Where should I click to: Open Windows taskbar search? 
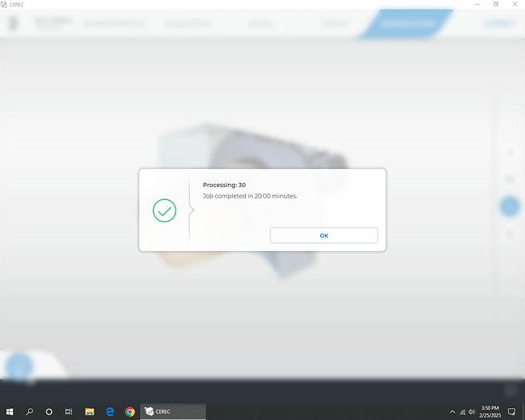point(30,412)
